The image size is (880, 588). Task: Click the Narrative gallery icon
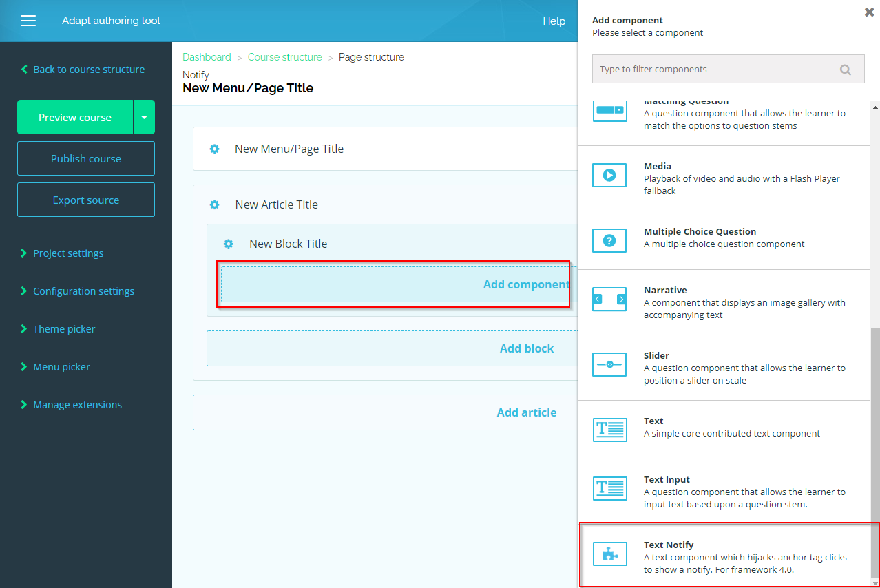point(609,299)
